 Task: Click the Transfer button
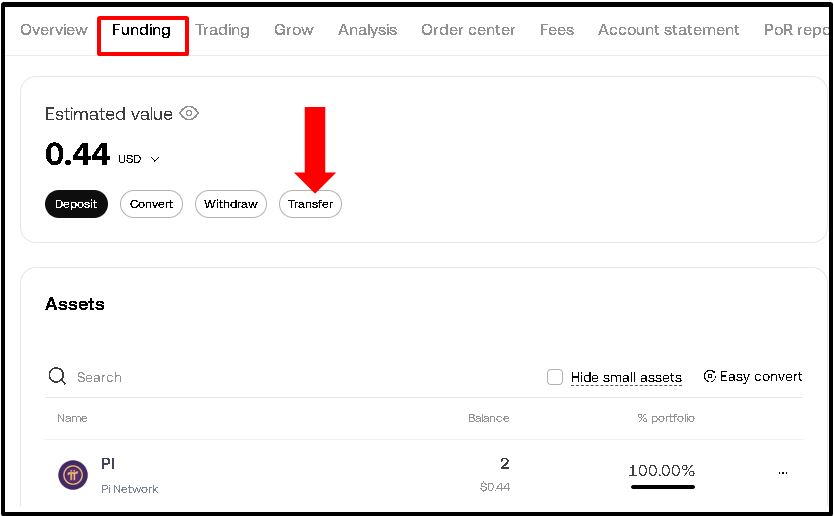pyautogui.click(x=310, y=204)
